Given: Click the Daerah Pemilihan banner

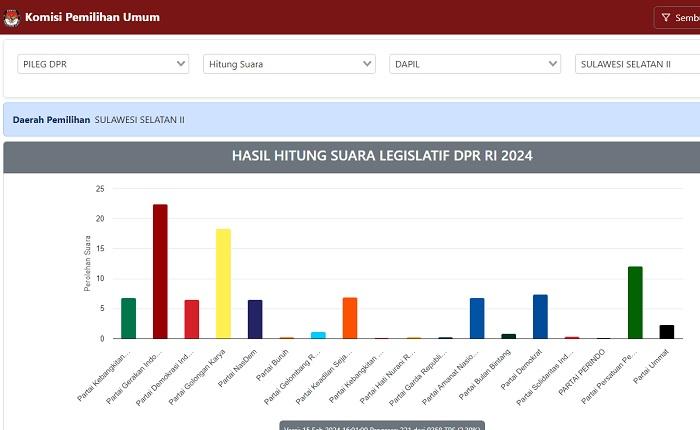Looking at the screenshot, I should click(x=350, y=120).
